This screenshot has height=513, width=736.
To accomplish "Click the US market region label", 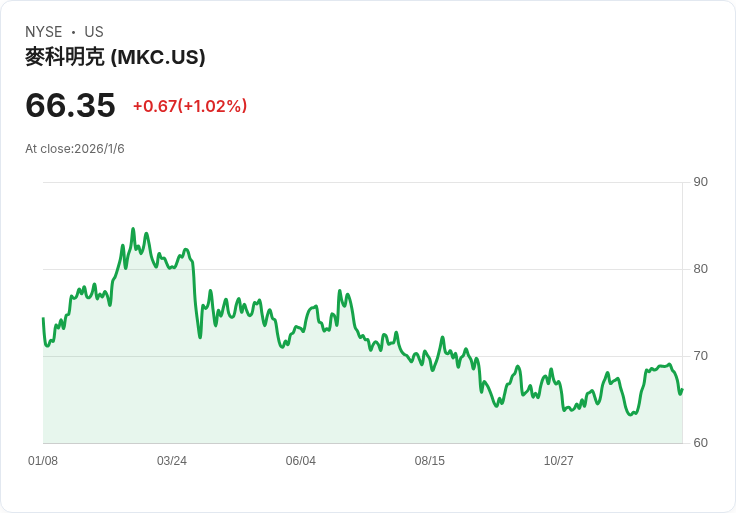I will pos(94,32).
